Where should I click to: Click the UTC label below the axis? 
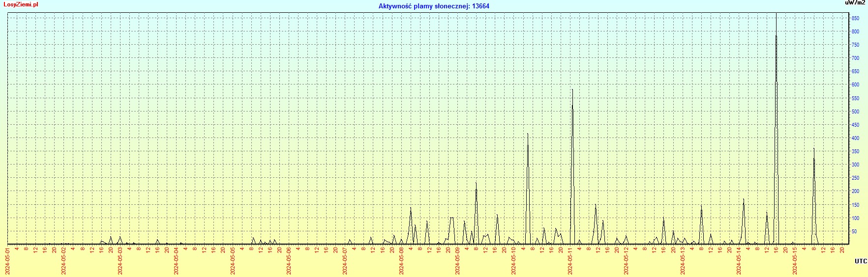(861, 261)
